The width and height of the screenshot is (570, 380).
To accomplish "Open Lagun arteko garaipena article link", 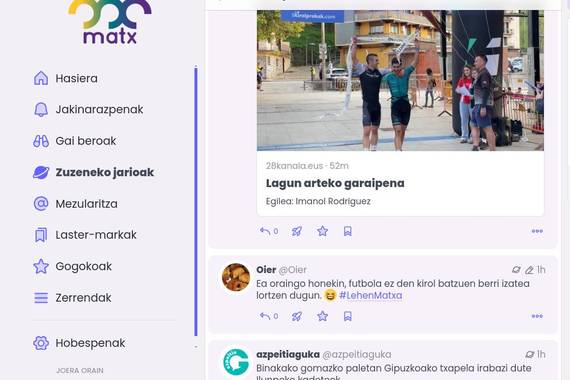I will point(335,183).
